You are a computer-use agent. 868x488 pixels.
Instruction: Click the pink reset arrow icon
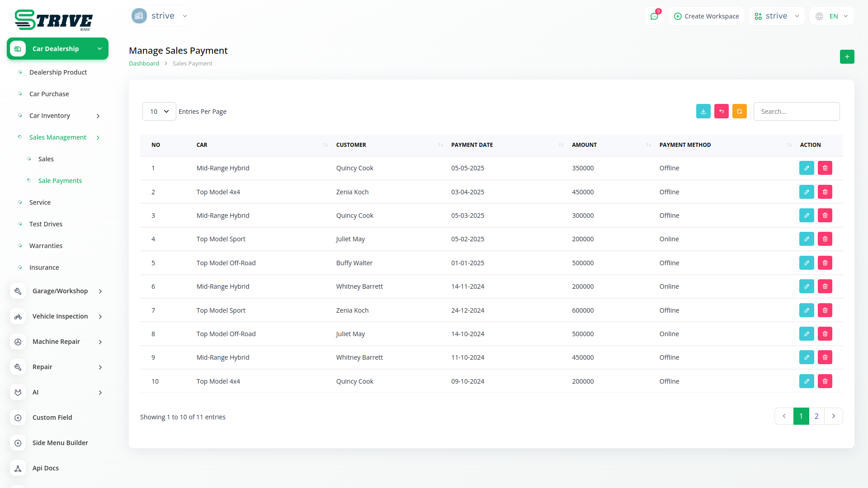click(x=721, y=111)
